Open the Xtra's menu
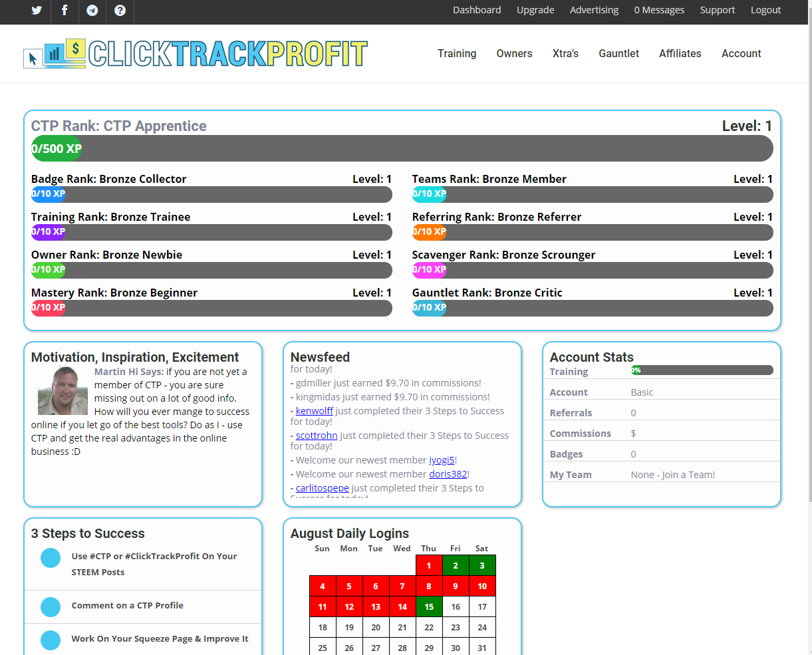Viewport: 812px width, 655px height. point(565,53)
